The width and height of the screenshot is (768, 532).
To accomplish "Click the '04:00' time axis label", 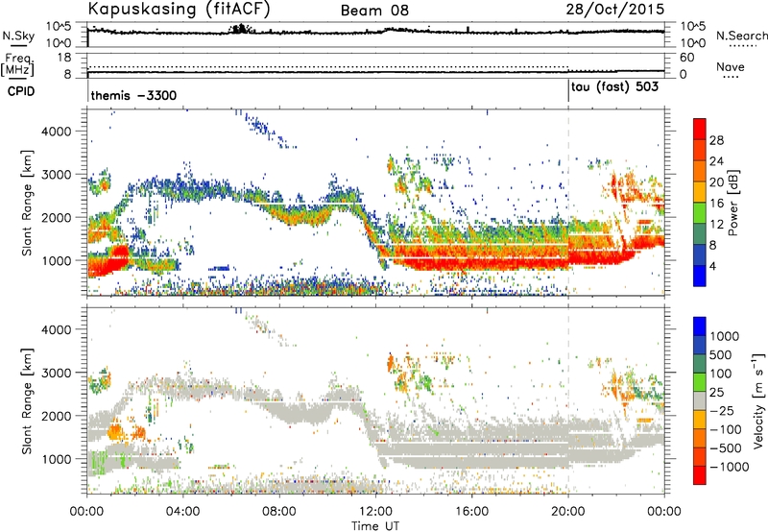I will point(183,512).
